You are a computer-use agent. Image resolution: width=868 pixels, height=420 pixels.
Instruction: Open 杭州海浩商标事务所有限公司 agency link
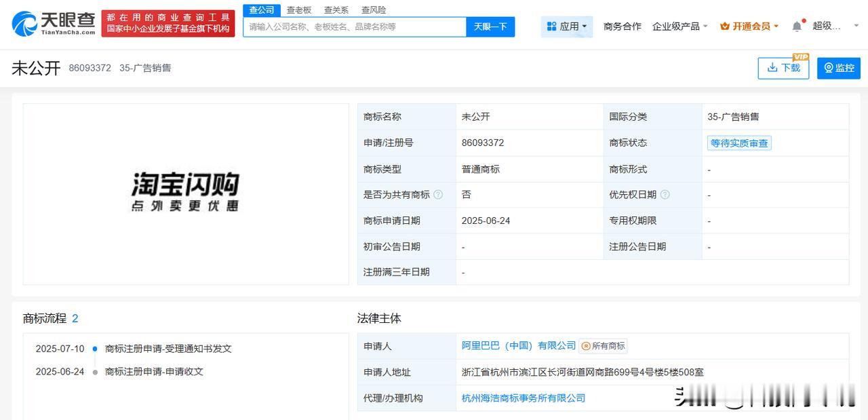tap(524, 398)
